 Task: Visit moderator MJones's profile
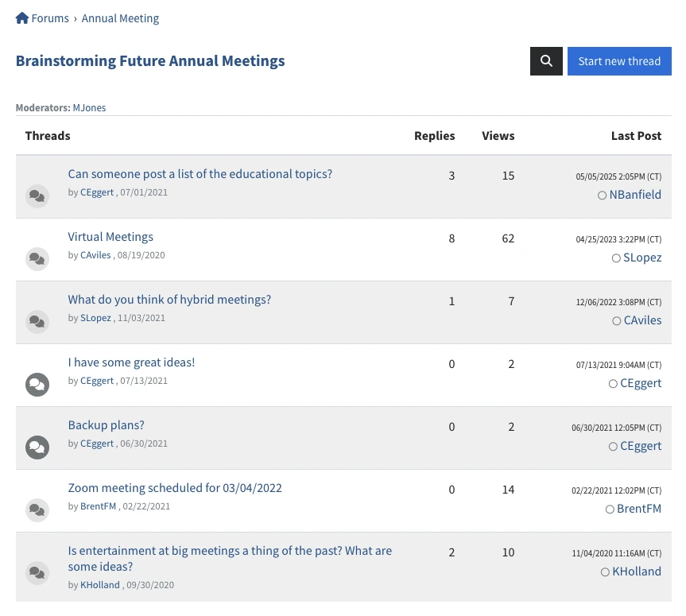point(89,107)
